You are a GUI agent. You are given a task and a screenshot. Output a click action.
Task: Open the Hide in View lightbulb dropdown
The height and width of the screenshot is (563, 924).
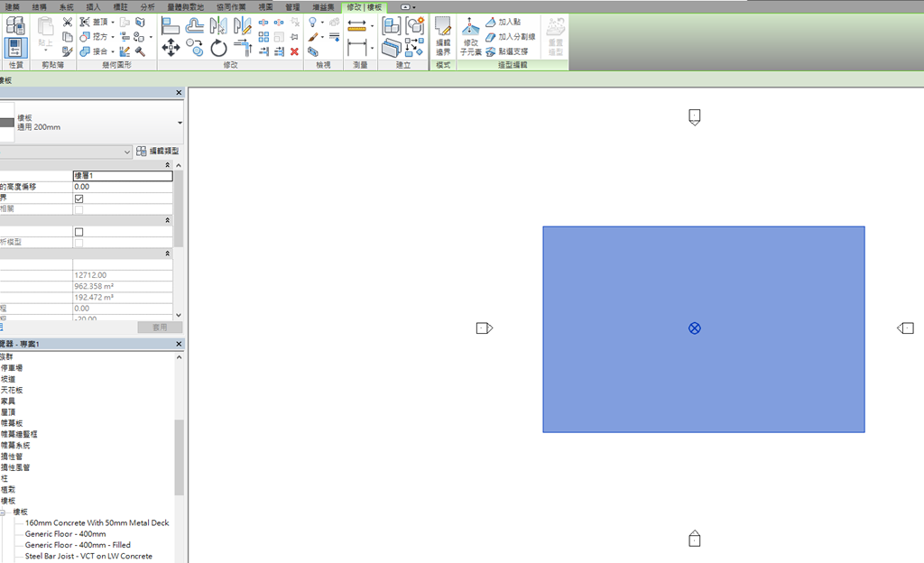(x=322, y=22)
